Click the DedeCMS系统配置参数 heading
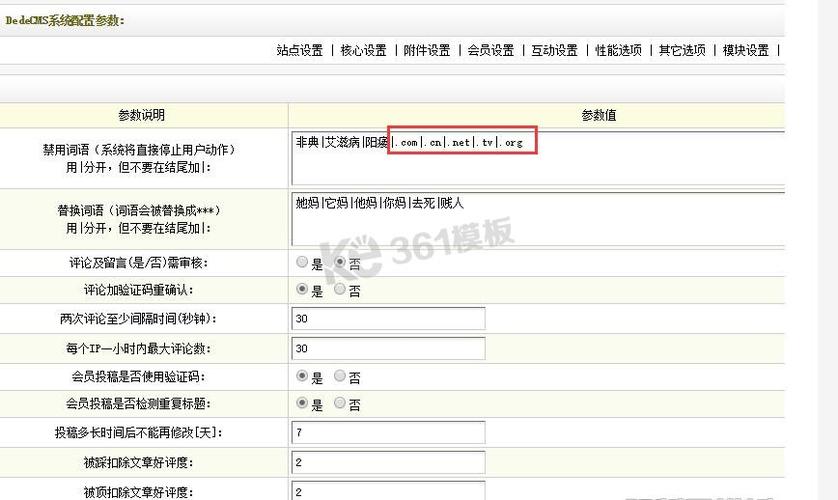Screen dimensions: 838x500 pos(65,21)
